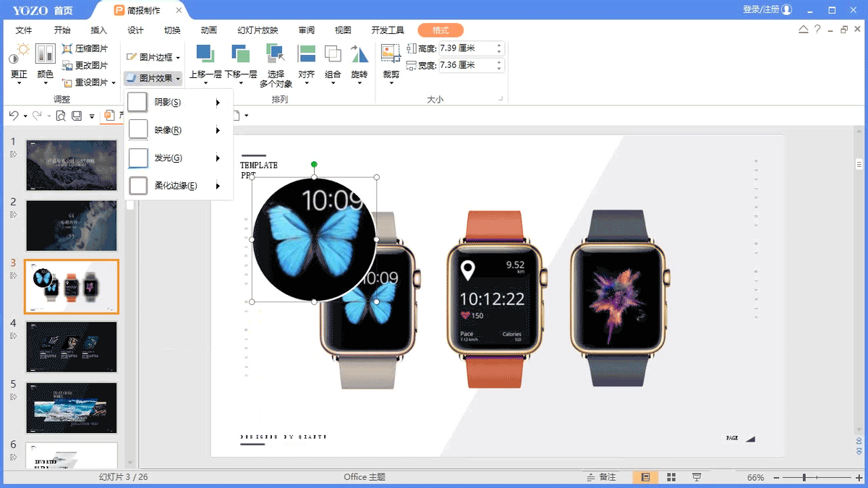Collapse the ribbon with the triangle icon
The height and width of the screenshot is (488, 868).
[x=804, y=30]
